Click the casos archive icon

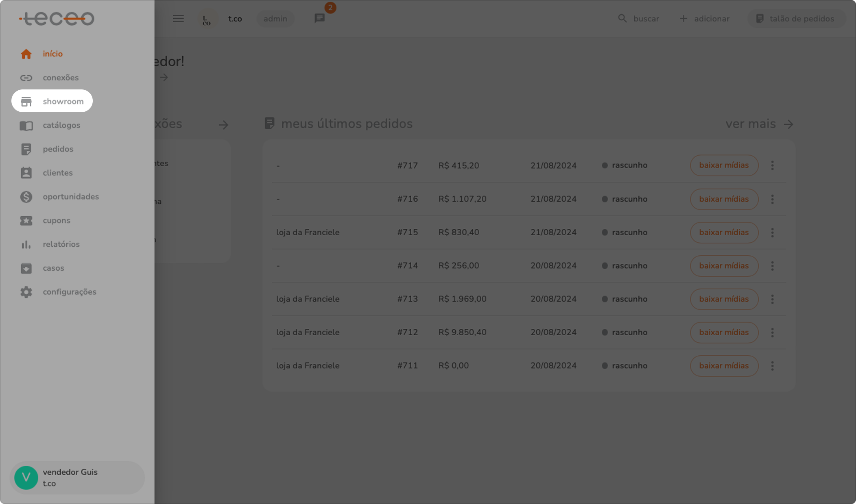tap(26, 268)
